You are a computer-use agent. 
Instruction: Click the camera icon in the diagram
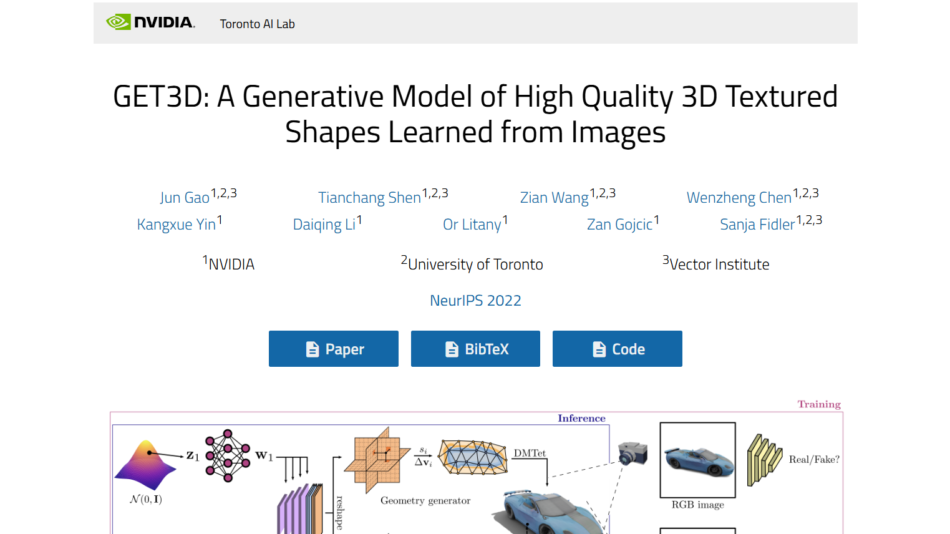point(632,452)
